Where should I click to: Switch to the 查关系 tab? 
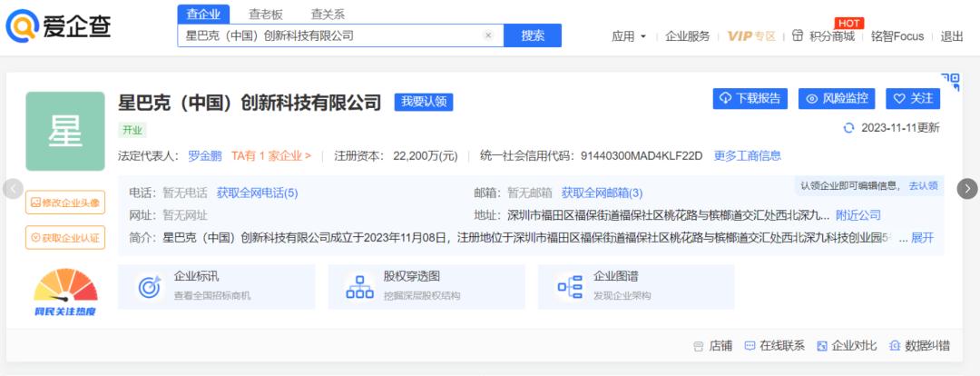click(x=328, y=14)
